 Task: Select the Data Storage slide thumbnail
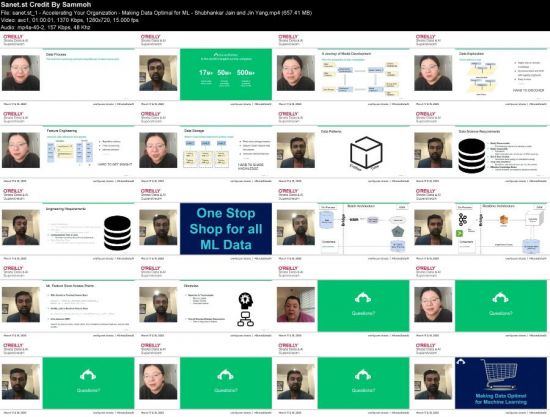click(x=226, y=152)
